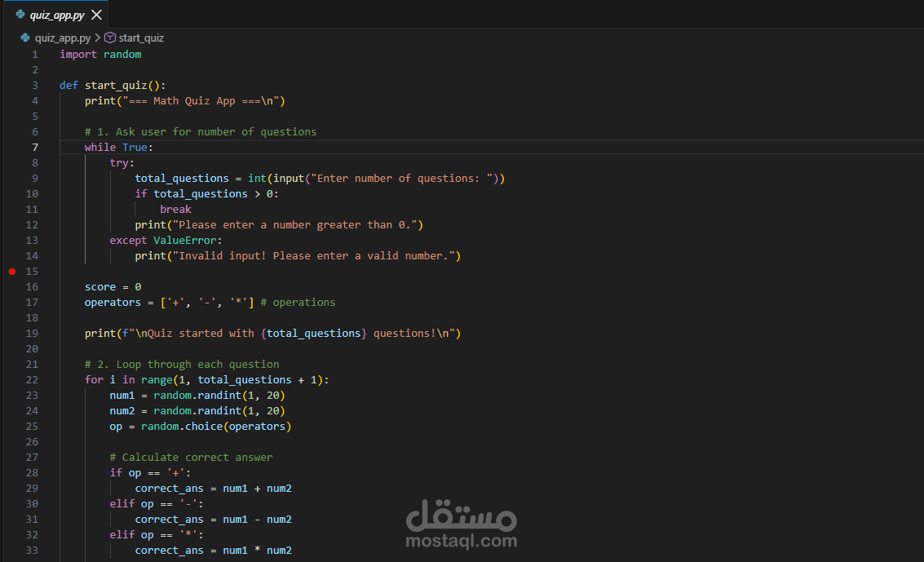The width and height of the screenshot is (924, 562).
Task: Click 'Please enter a number greater than 0.' string
Action: click(x=295, y=225)
